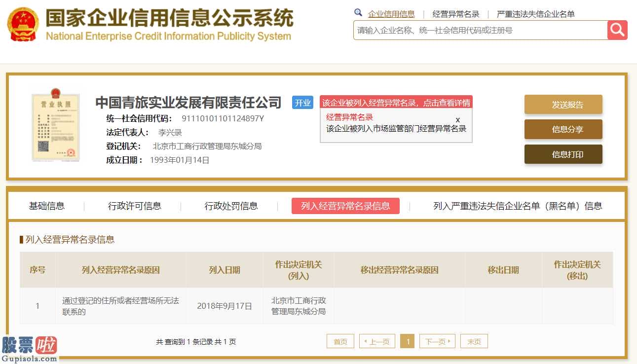Screen dimensions: 637x364
Task: Click the reason cell 通过登记的住所或者经营场所无法联系的
Action: (121, 306)
